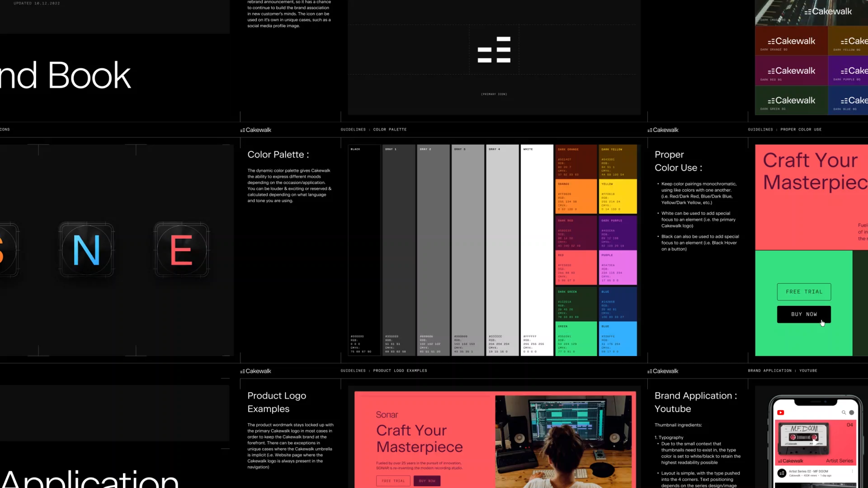Click the small BUY NOW button under Sonar

click(427, 481)
